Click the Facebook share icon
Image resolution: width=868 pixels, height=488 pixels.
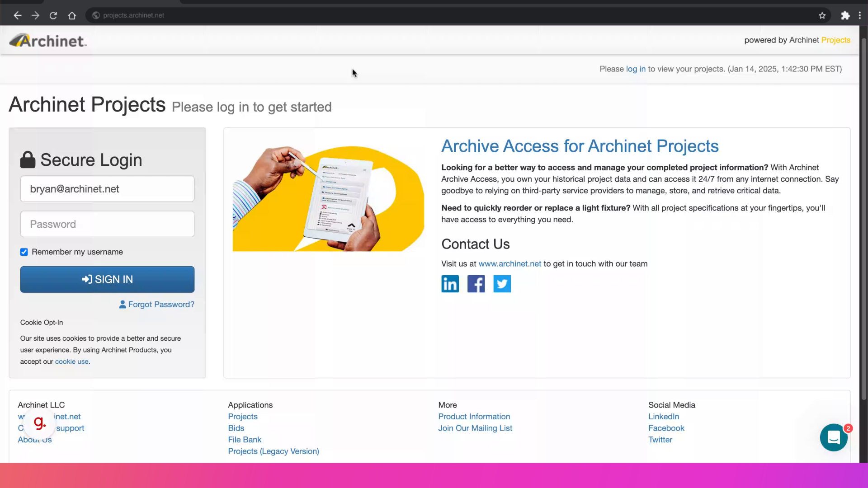(x=476, y=284)
